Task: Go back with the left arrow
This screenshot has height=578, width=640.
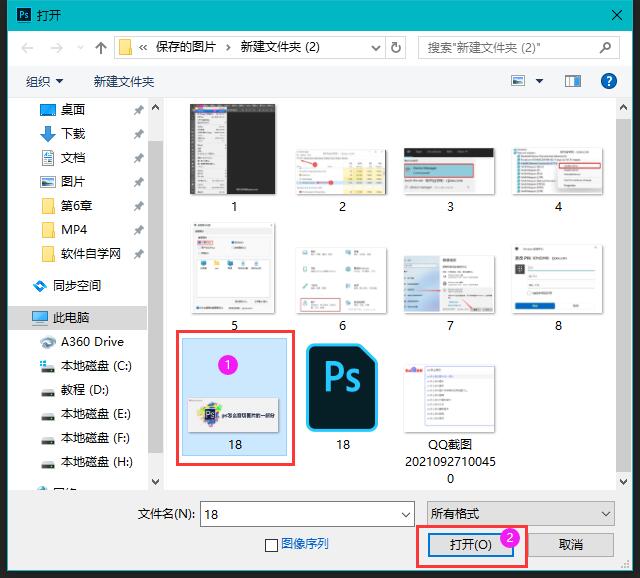Action: click(x=27, y=48)
